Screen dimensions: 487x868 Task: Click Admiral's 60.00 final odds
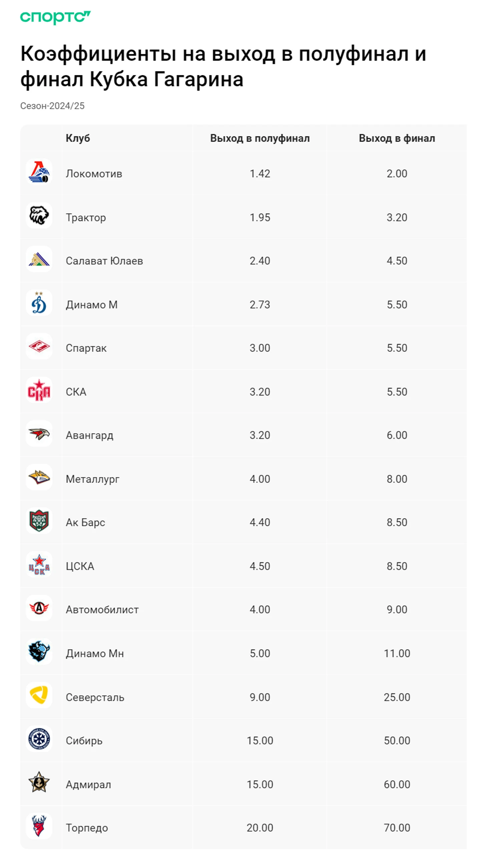tap(397, 784)
